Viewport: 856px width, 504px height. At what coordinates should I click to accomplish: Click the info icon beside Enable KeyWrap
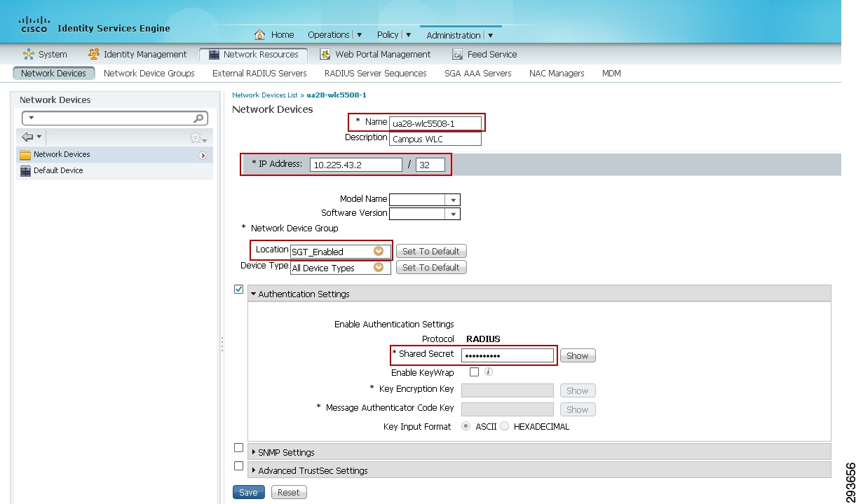point(489,372)
